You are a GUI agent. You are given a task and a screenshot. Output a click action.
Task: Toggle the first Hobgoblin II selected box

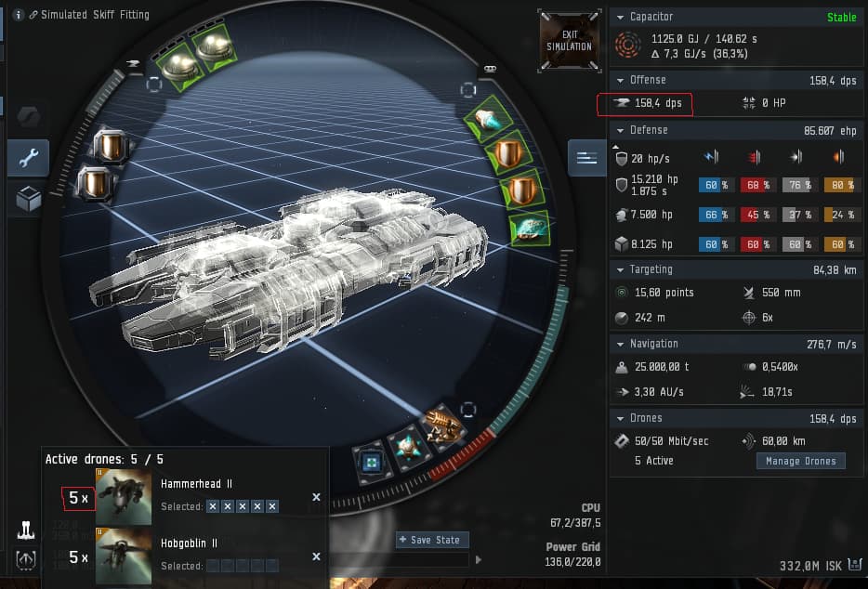point(213,566)
